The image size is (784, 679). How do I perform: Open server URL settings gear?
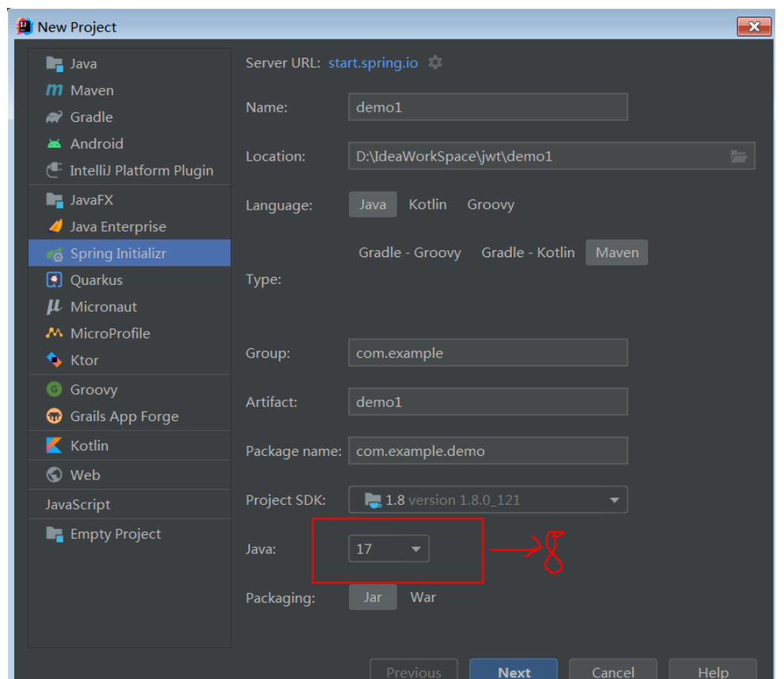point(435,63)
